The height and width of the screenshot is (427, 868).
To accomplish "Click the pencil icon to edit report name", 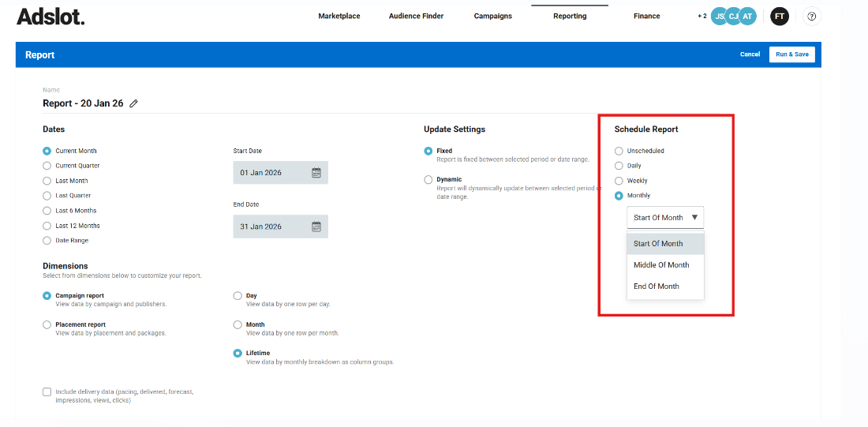I will 133,103.
